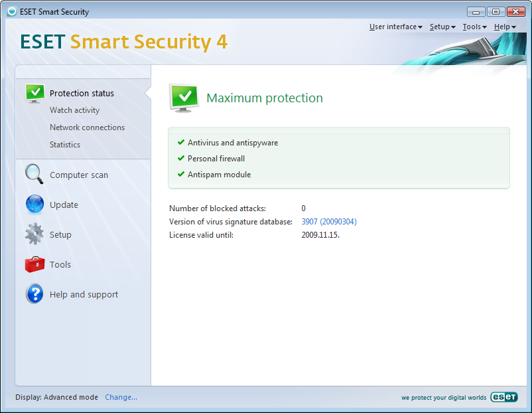Click 'we protect your digital worlds' slogan
This screenshot has height=413, width=532.
click(444, 398)
